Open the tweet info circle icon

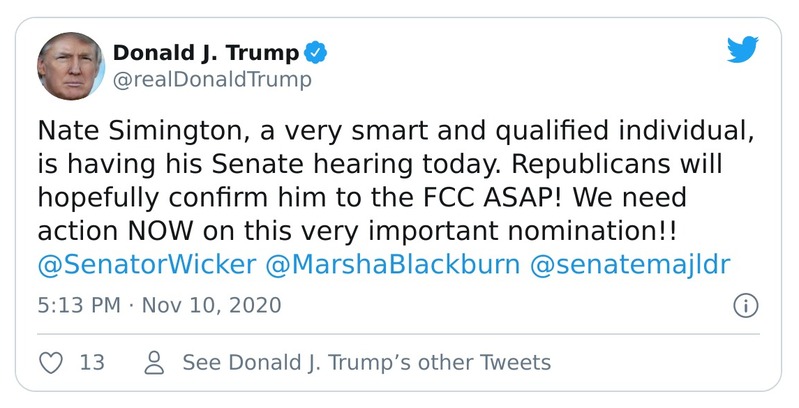pos(745,305)
